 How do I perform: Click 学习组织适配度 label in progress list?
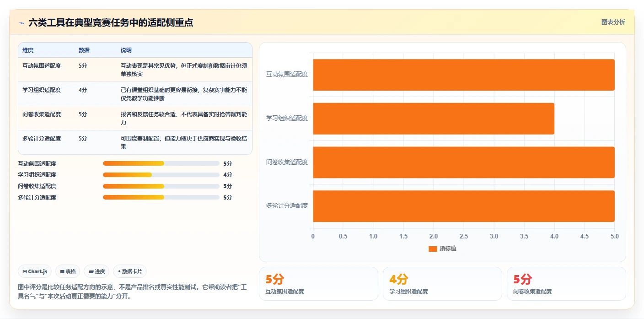(37, 175)
